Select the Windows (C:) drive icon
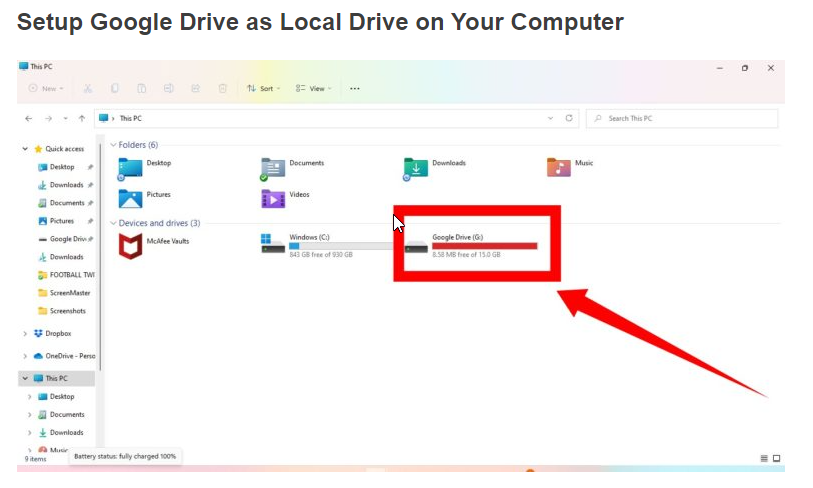 coord(273,243)
